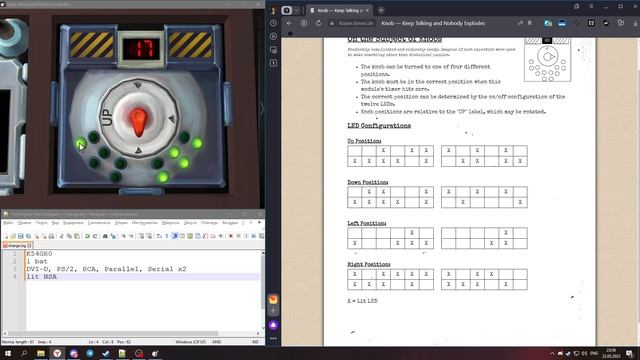The width and height of the screenshot is (640, 360).
Task: Toggle the highlighted indent guide button
Action: pyautogui.click(x=174, y=236)
